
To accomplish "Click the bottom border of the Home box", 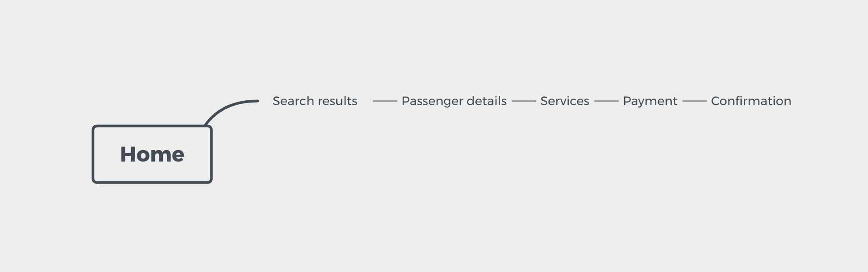I will click(152, 182).
